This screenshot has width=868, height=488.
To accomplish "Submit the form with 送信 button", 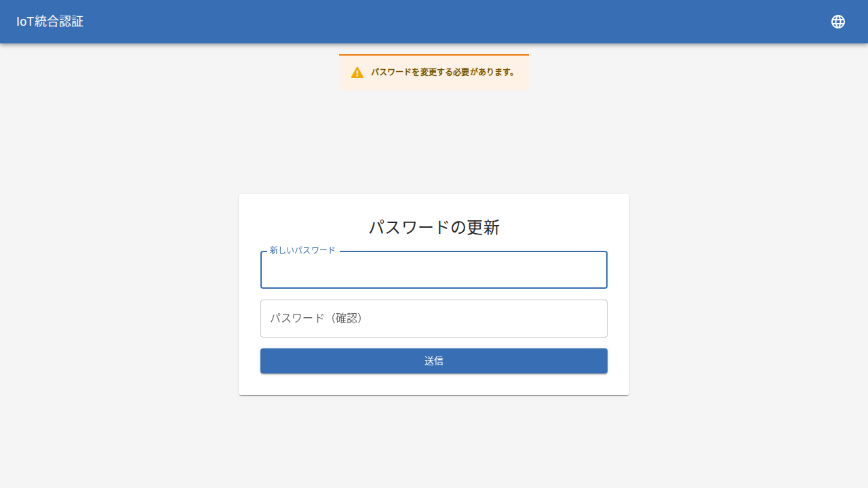I will coord(434,361).
